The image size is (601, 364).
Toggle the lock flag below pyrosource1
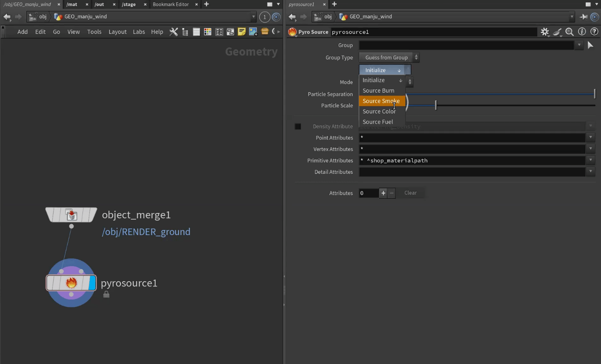(x=106, y=294)
